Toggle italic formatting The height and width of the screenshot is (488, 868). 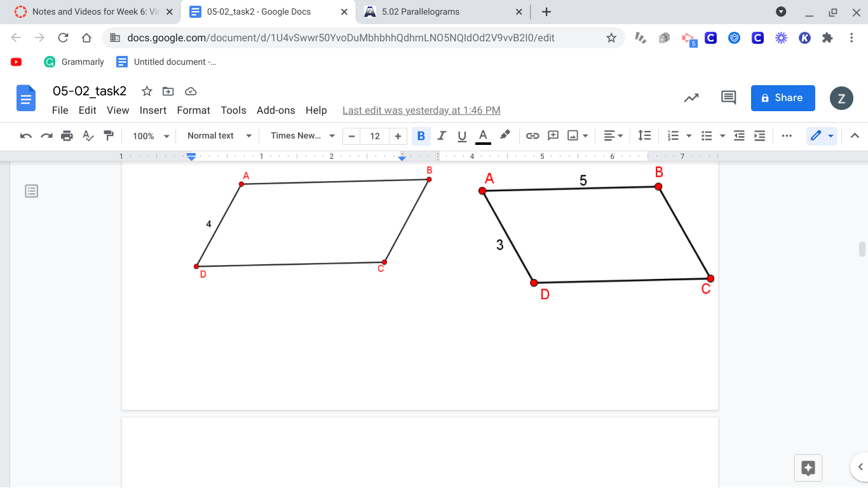coord(442,135)
